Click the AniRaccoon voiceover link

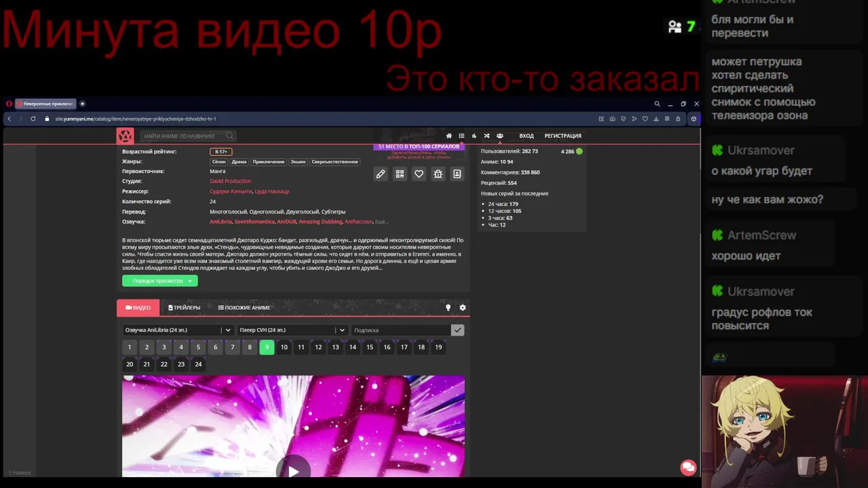click(358, 222)
